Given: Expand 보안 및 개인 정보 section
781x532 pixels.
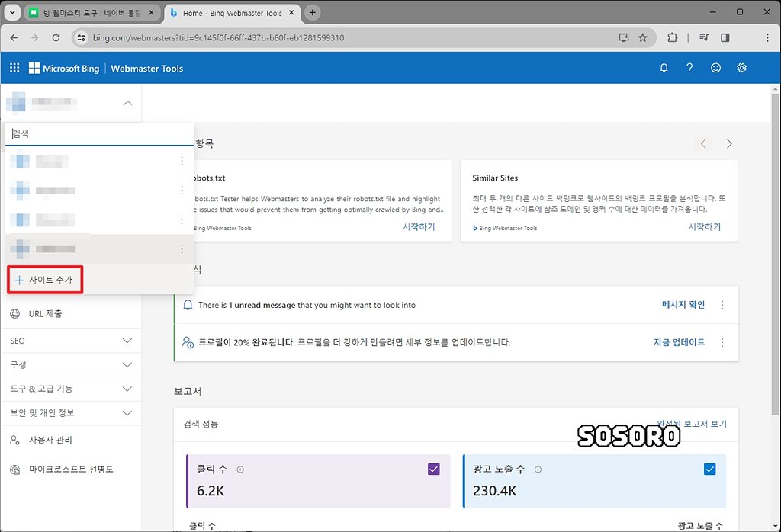Looking at the screenshot, I should [x=71, y=413].
